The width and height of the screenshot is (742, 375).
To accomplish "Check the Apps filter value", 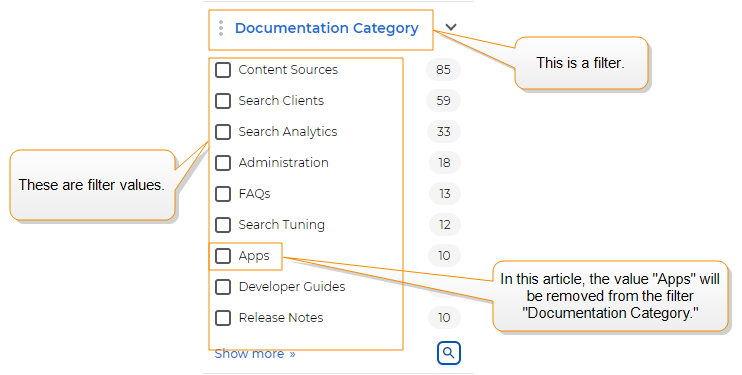I will [223, 256].
